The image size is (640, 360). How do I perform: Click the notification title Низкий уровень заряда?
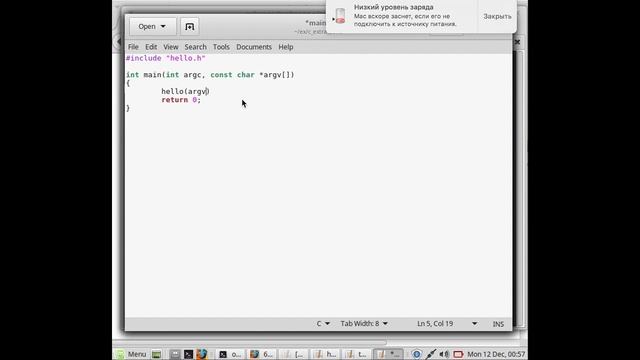coord(393,7)
